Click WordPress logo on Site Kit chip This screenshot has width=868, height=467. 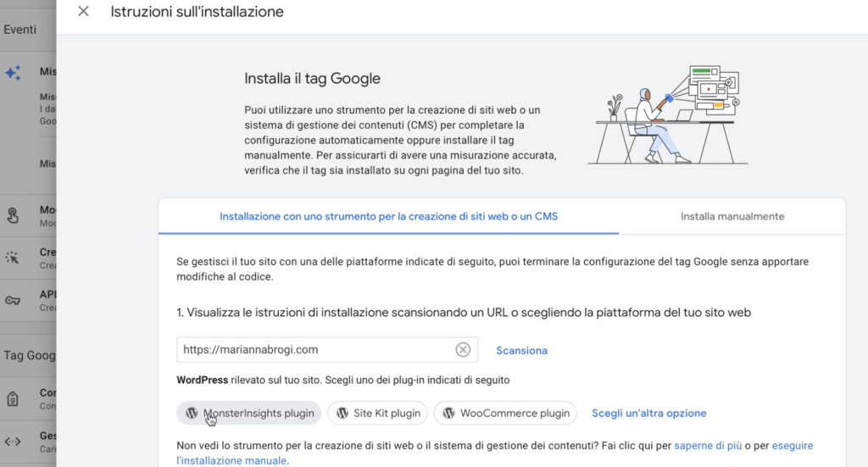click(342, 414)
